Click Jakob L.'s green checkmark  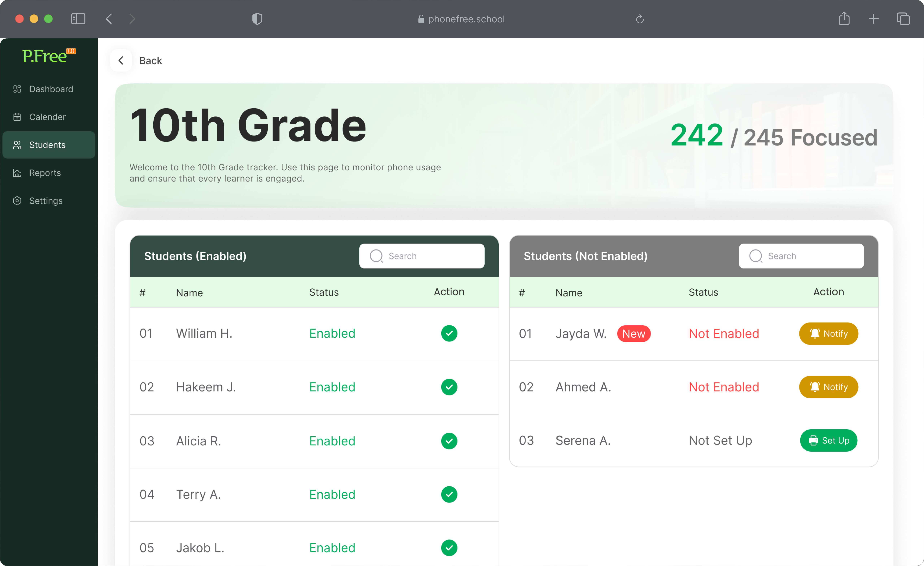point(449,548)
